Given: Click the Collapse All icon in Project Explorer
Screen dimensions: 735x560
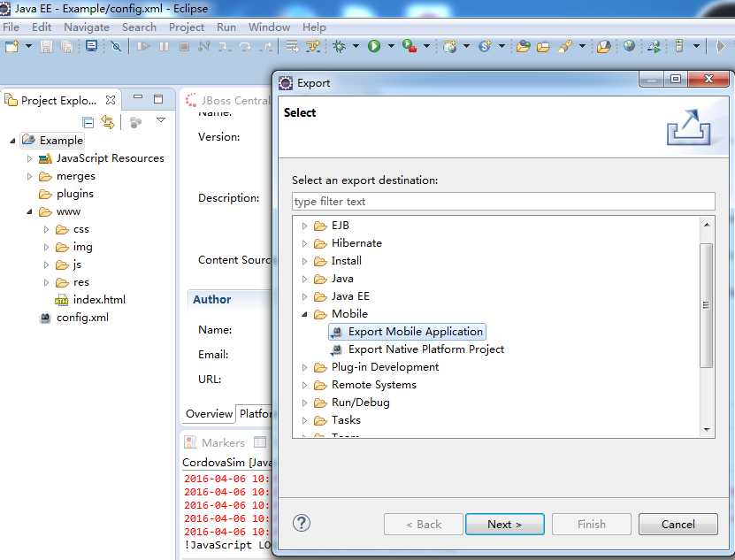Looking at the screenshot, I should [x=88, y=123].
